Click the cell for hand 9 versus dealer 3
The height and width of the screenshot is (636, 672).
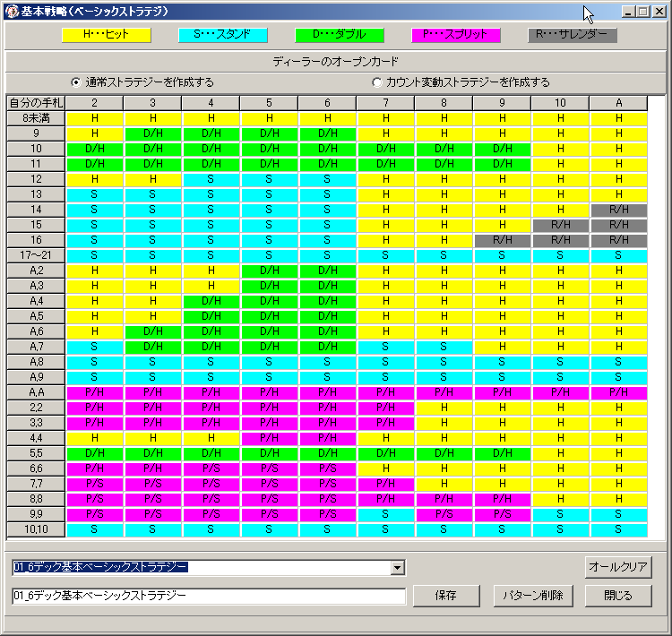pos(152,133)
